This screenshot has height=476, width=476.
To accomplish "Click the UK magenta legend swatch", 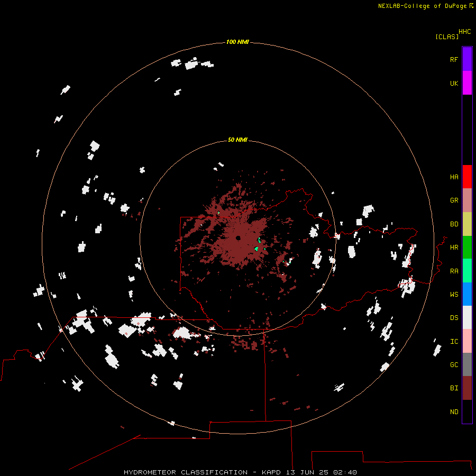I will point(467,83).
